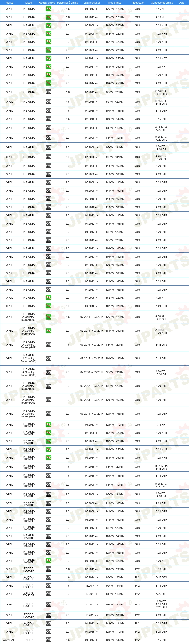189x644 pixels.
Task: Click the Lata produkcji column header
Action: 92,3
